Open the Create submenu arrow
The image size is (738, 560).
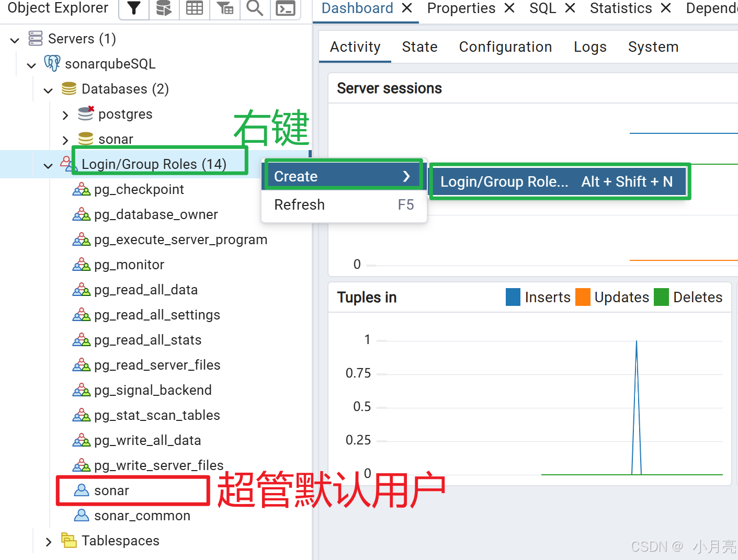point(406,176)
